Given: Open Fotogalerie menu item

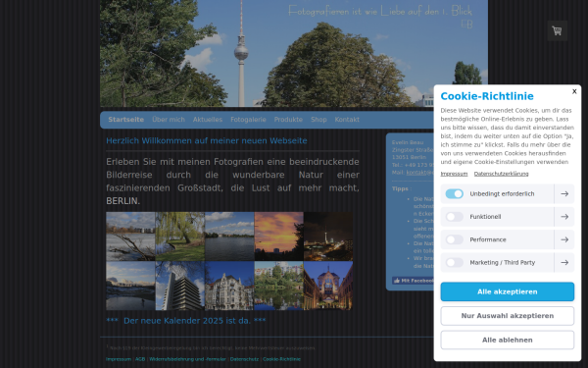Looking at the screenshot, I should 248,120.
